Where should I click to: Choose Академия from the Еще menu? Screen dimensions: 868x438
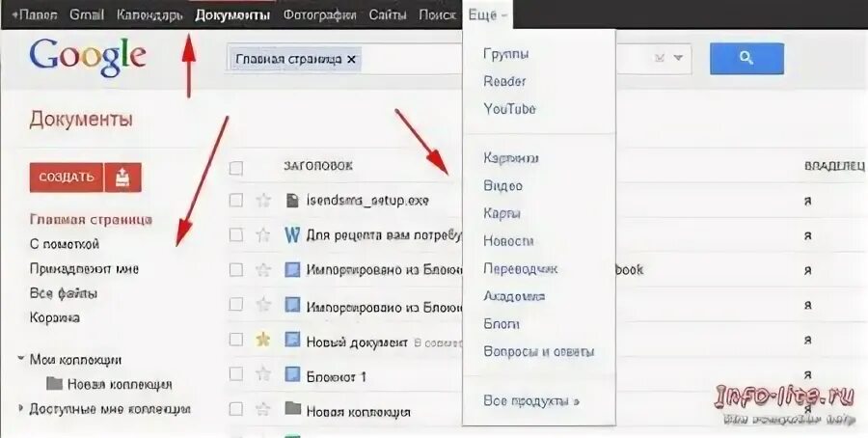[514, 296]
